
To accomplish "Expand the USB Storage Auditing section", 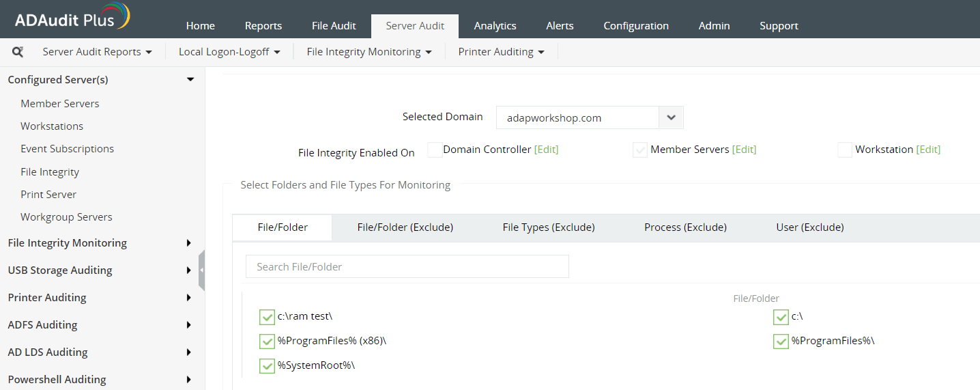I will pyautogui.click(x=188, y=270).
